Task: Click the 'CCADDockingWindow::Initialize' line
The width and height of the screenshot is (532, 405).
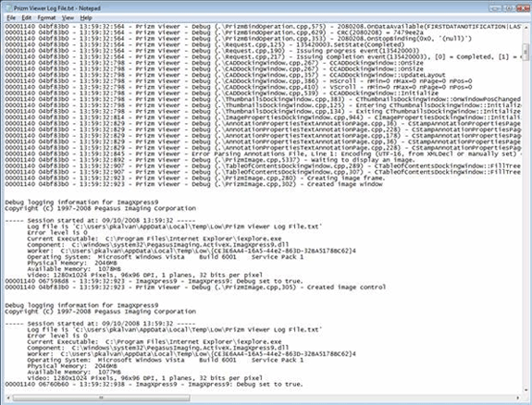Action: click(x=221, y=93)
